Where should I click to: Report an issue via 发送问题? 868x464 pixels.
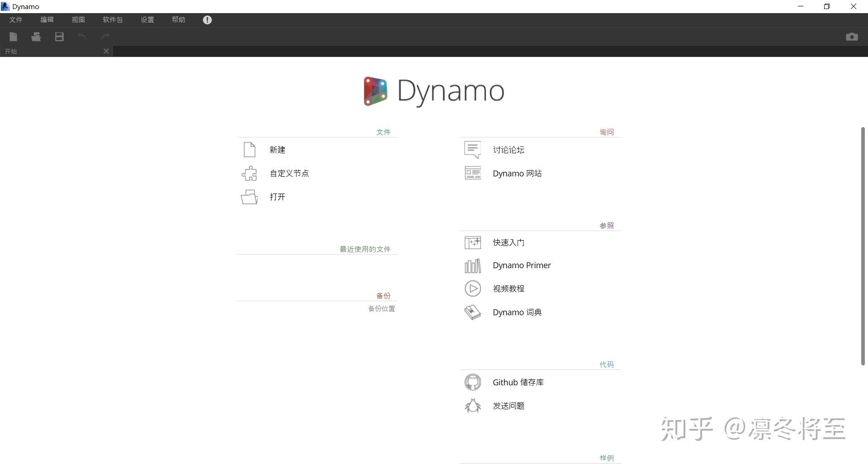(x=508, y=406)
